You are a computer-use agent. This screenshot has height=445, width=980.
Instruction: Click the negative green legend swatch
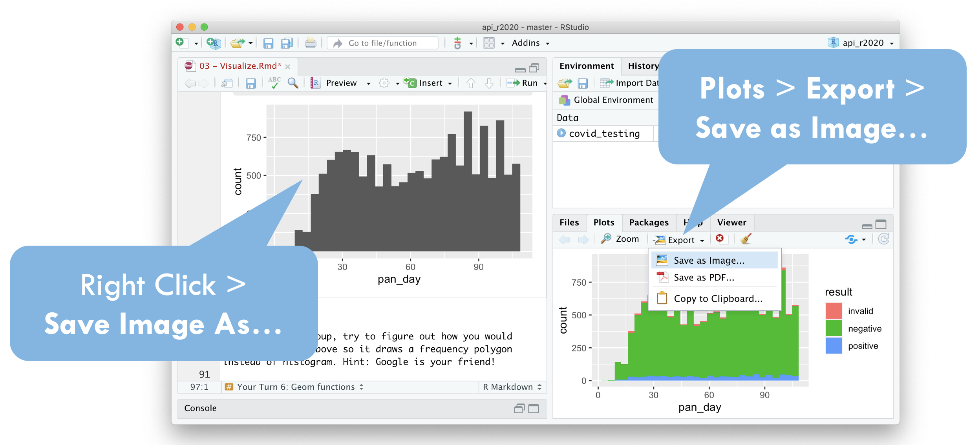[x=834, y=328]
